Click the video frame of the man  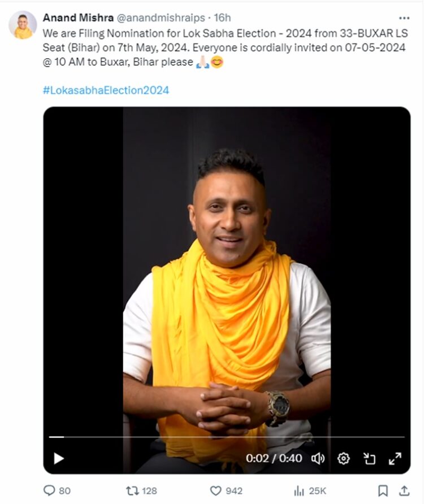227,273
